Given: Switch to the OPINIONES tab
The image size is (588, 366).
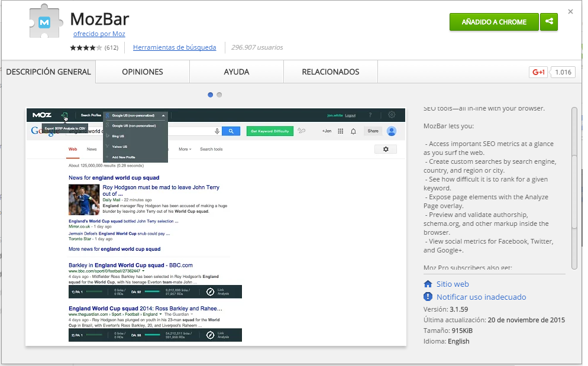Looking at the screenshot, I should tap(143, 72).
